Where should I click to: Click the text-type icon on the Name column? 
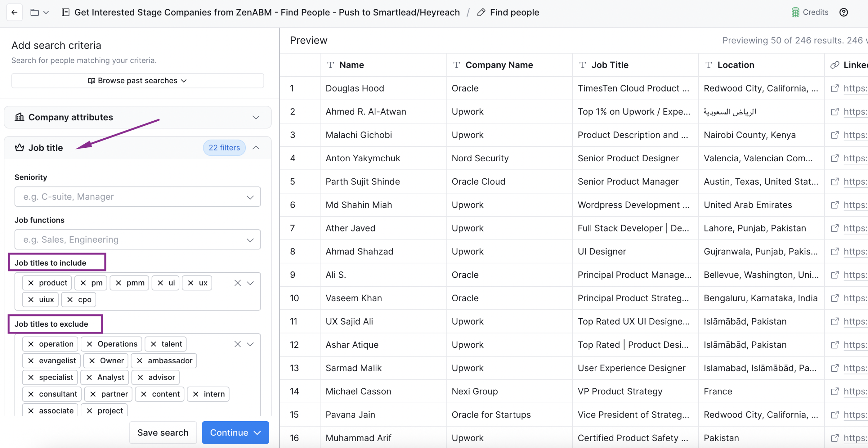(x=330, y=65)
